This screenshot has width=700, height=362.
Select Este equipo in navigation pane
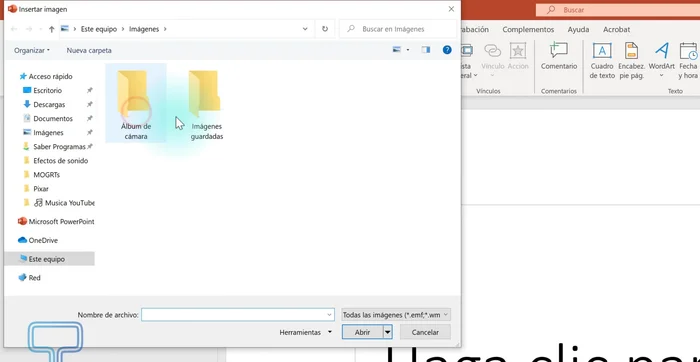(x=49, y=259)
